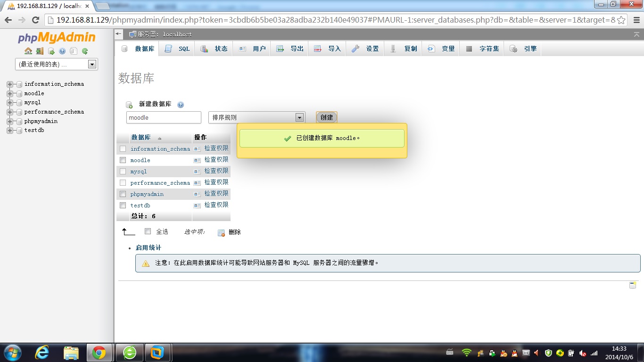644x362 pixels.
Task: Reload the page in Chrome
Action: 35,20
